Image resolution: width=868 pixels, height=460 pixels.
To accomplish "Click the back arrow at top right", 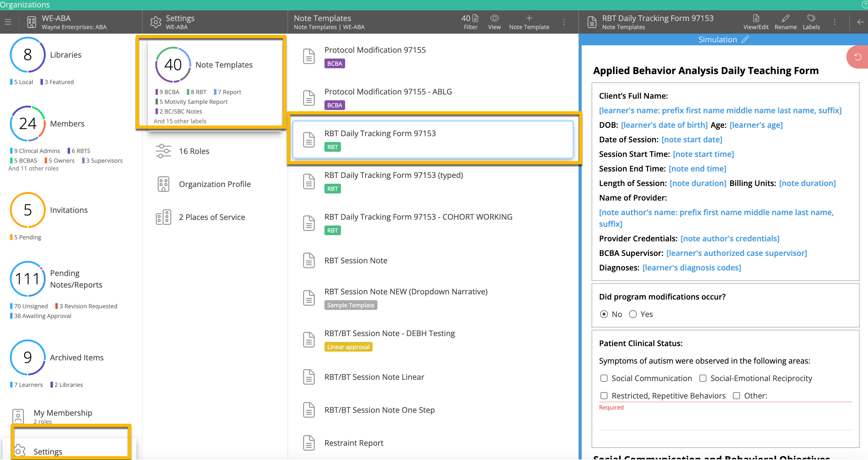I will click(x=860, y=22).
